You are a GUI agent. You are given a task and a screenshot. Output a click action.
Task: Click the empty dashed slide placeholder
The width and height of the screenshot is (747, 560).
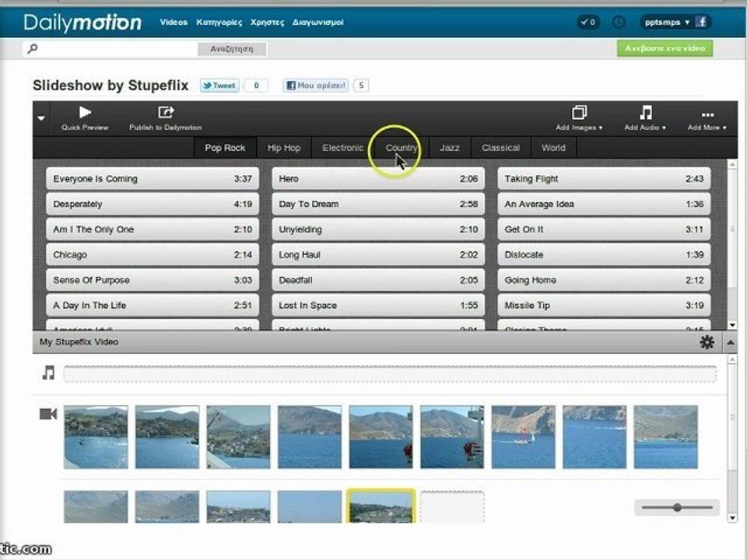coord(452,507)
